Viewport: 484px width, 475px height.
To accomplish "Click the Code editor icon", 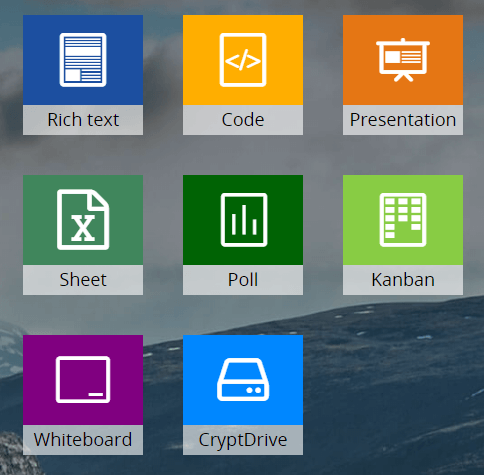I will click(x=243, y=60).
